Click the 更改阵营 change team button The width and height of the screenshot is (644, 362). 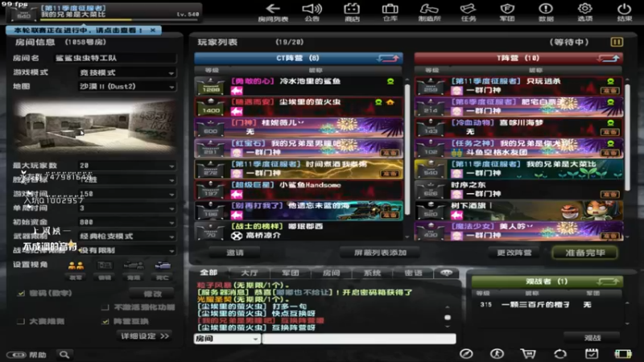[514, 253]
